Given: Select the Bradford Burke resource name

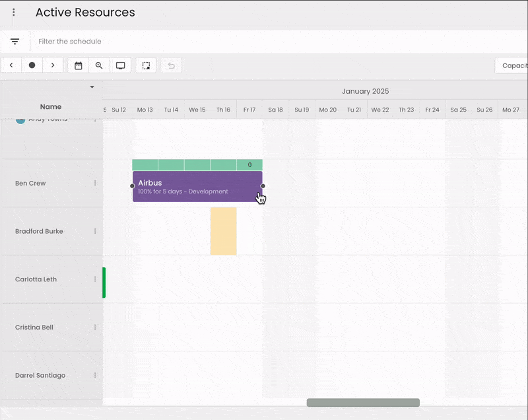Looking at the screenshot, I should 39,231.
